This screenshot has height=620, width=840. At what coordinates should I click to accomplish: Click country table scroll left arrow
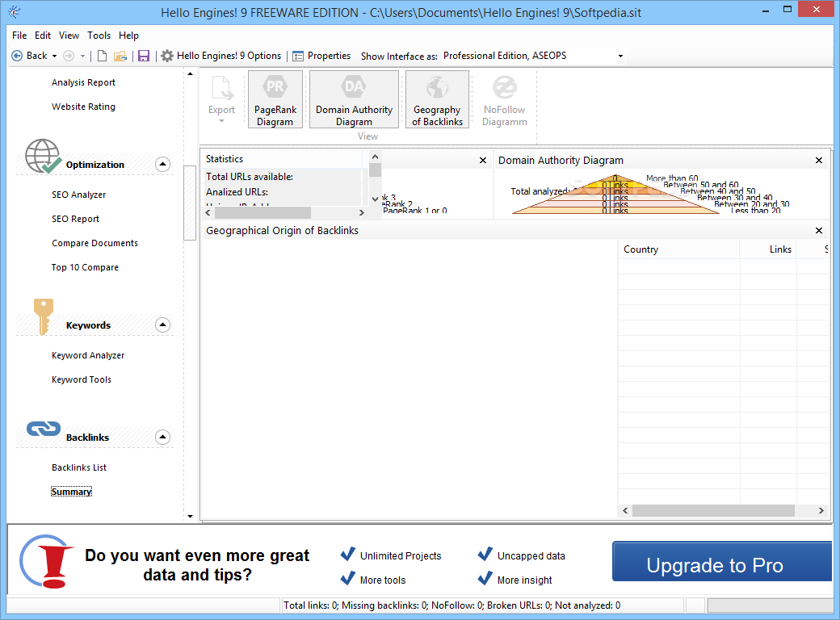[625, 511]
